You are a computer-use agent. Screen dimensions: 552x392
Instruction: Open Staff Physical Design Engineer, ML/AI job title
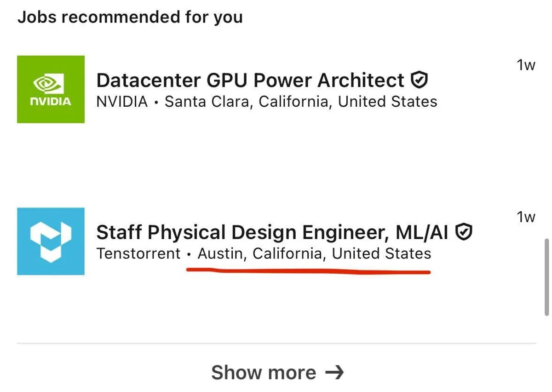272,232
